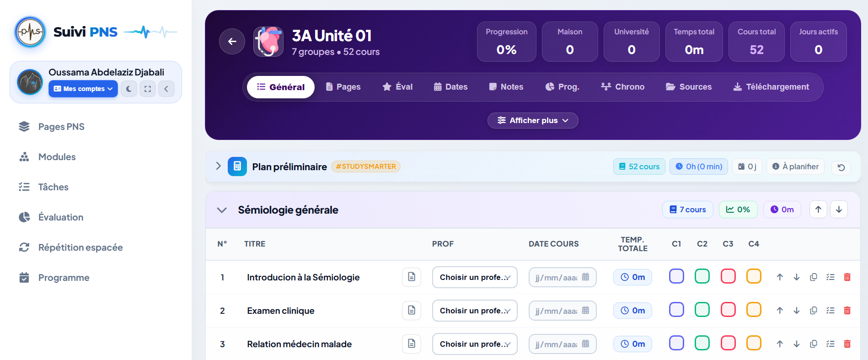Collapse the Sémiologie générale group
Screen dimensions: 868x360
click(x=222, y=210)
